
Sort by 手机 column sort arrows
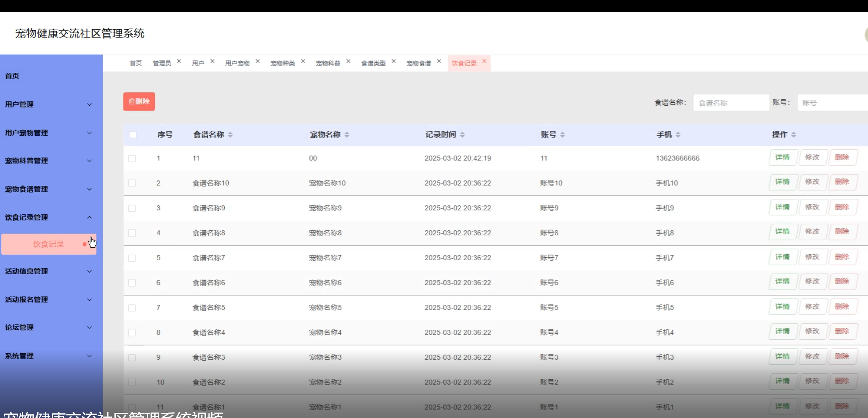click(678, 135)
